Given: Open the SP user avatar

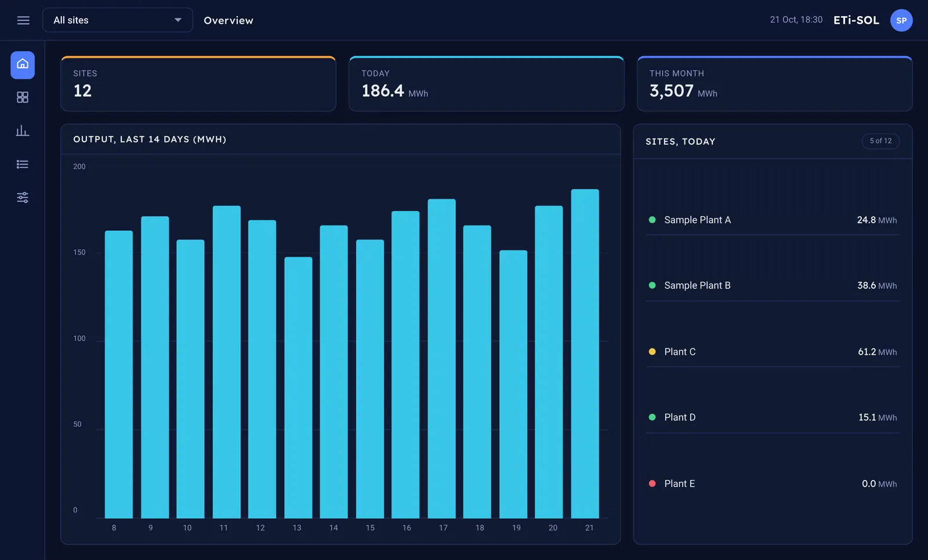Looking at the screenshot, I should (901, 20).
